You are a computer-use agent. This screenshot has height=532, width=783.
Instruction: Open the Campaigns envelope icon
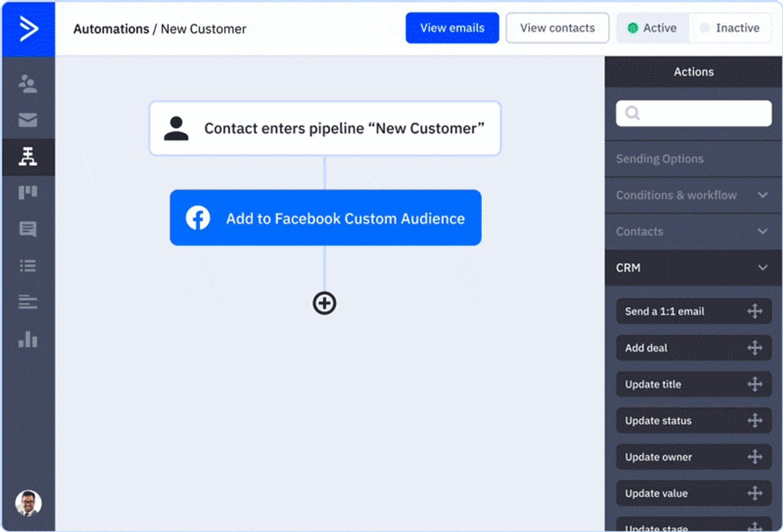[x=28, y=120]
